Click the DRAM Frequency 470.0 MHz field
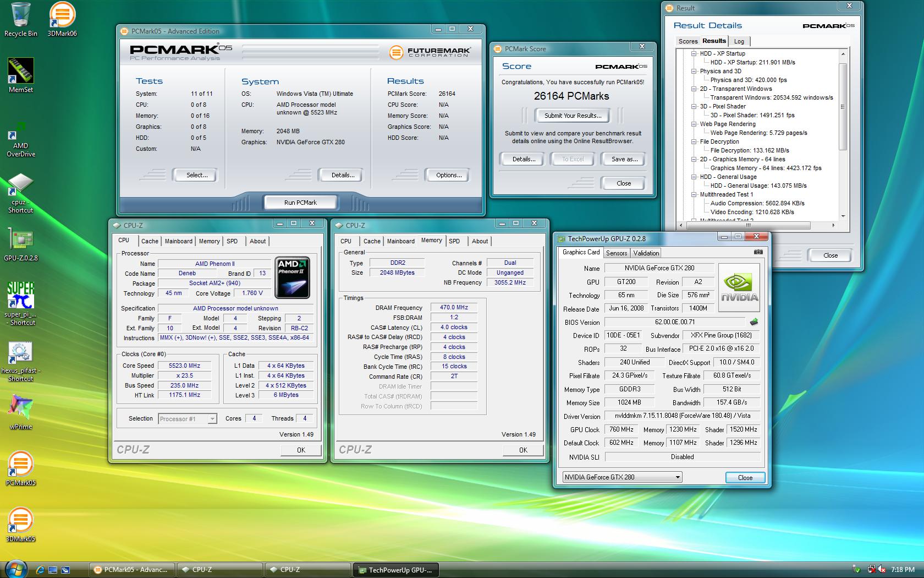The image size is (924, 578). (x=454, y=308)
